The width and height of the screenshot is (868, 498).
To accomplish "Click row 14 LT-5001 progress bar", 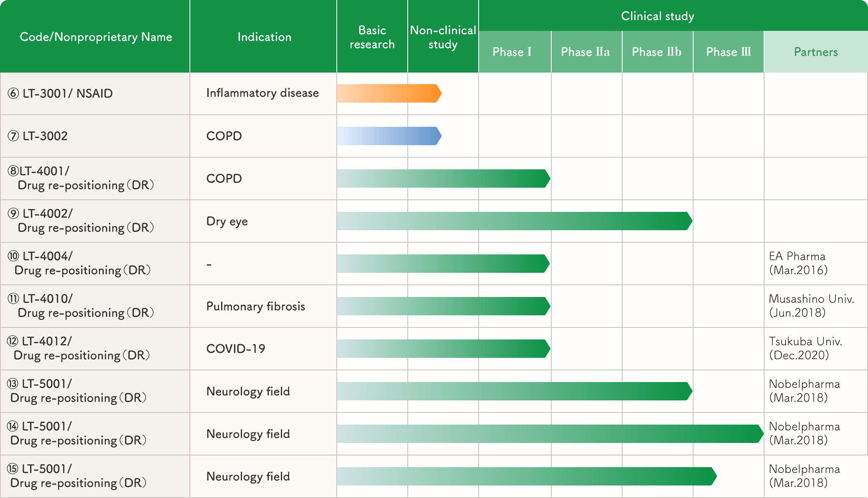I will 550,434.
